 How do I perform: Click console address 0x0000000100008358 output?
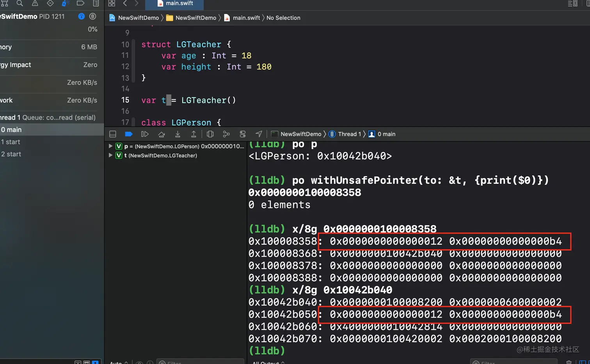[x=305, y=192]
